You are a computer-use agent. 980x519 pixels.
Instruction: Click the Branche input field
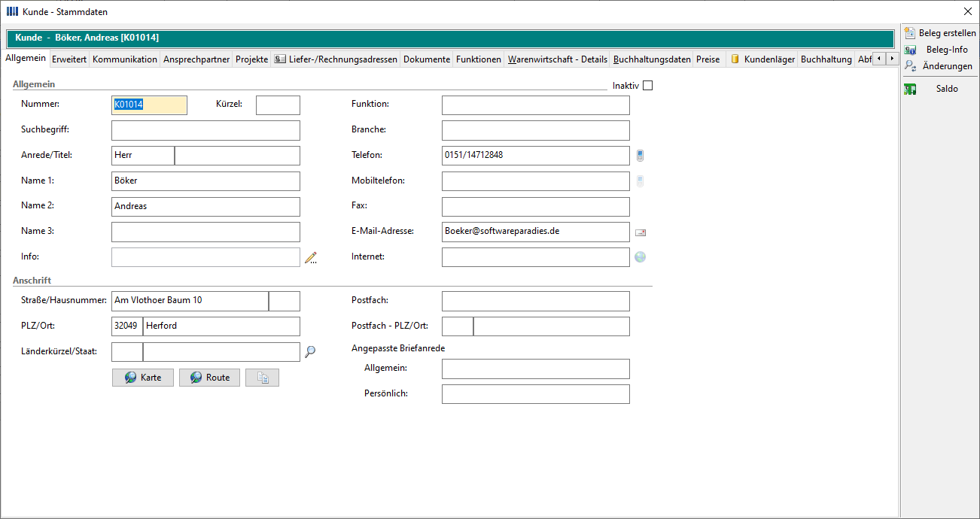[536, 131]
